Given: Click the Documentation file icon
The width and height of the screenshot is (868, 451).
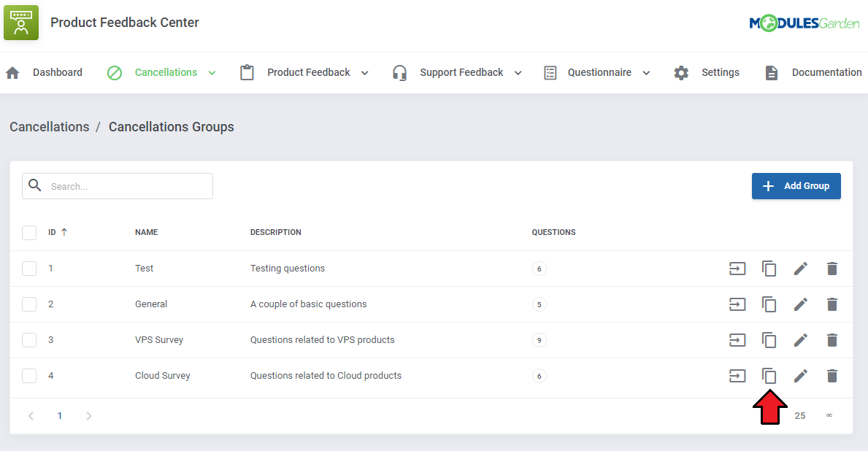Looking at the screenshot, I should point(771,72).
